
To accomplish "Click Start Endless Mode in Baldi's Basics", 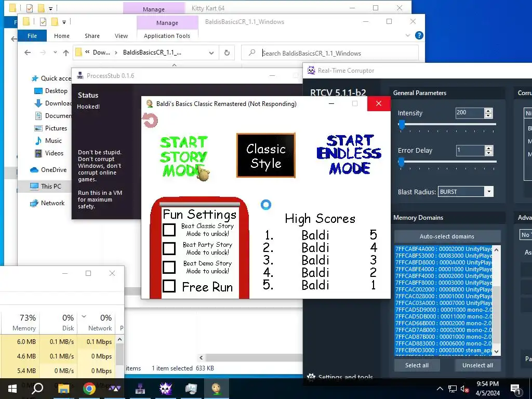I will [349, 154].
